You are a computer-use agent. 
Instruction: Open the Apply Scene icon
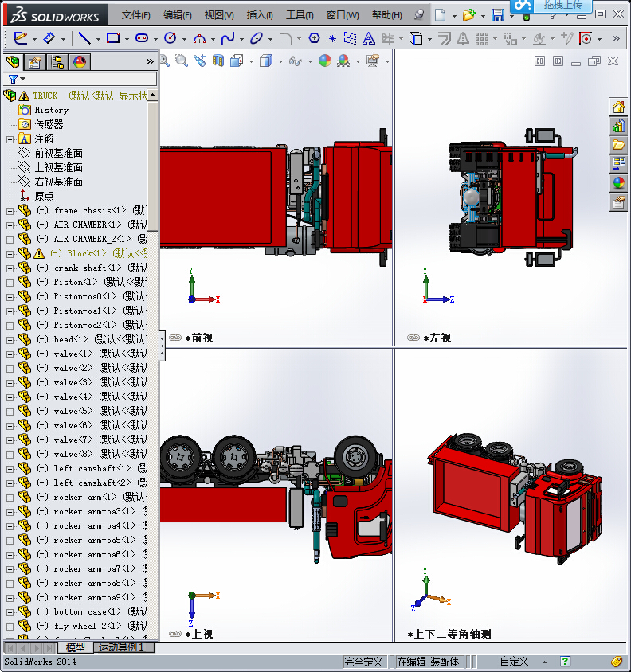tap(343, 61)
